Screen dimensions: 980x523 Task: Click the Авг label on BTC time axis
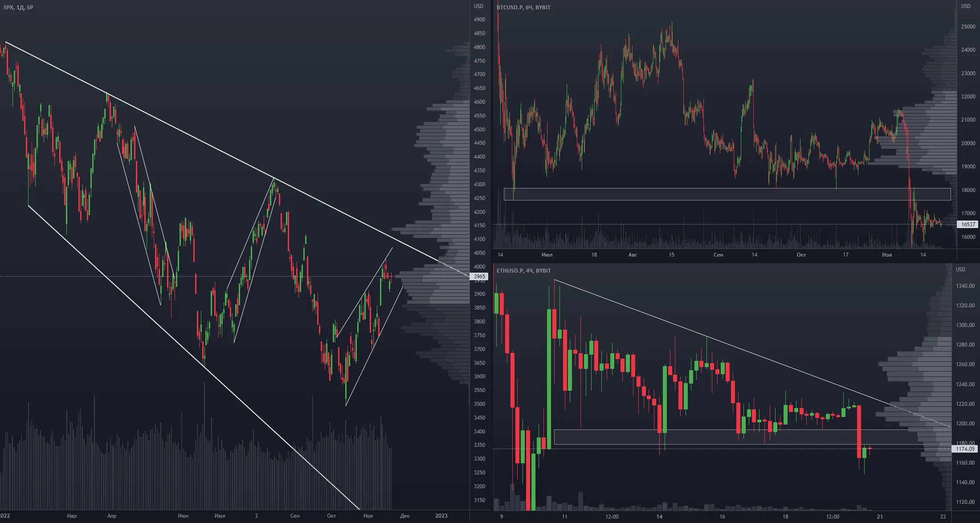coord(633,255)
